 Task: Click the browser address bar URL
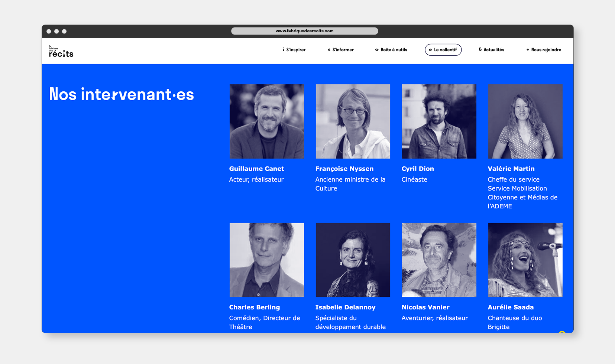pos(305,31)
